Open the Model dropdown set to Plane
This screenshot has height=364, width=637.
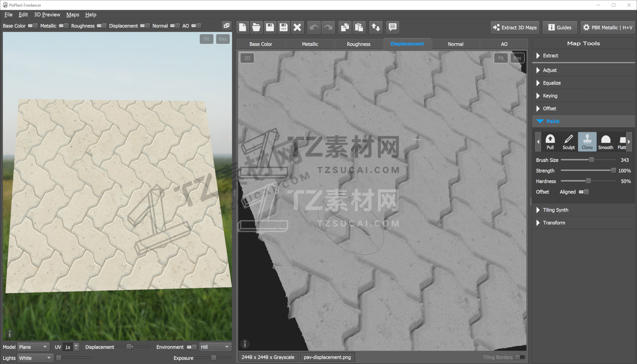[x=33, y=347]
